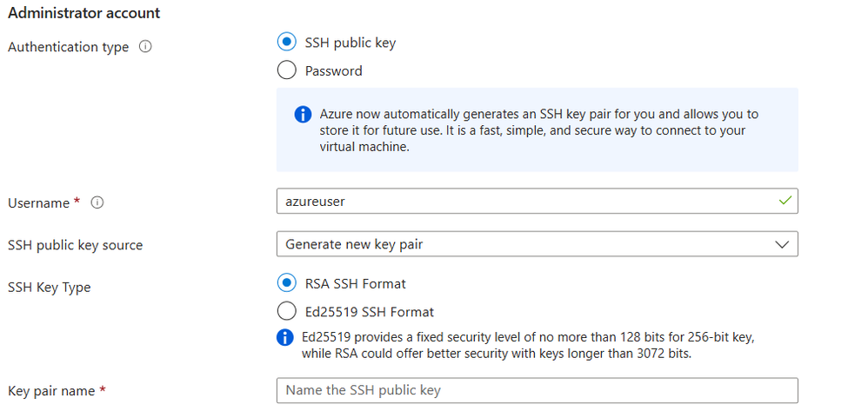Click info icon beside Ed25519 security note

pyautogui.click(x=284, y=337)
